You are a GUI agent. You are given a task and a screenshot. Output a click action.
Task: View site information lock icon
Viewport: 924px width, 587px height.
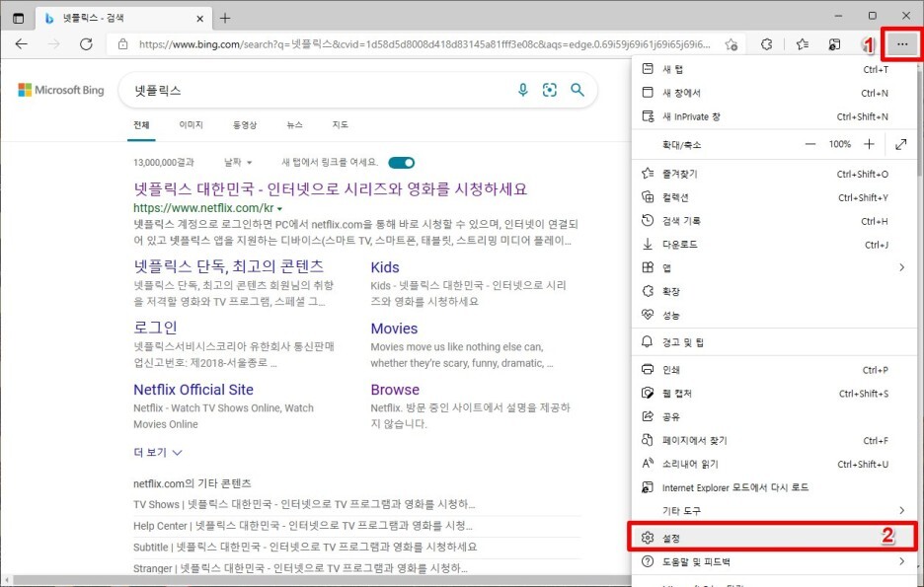122,44
